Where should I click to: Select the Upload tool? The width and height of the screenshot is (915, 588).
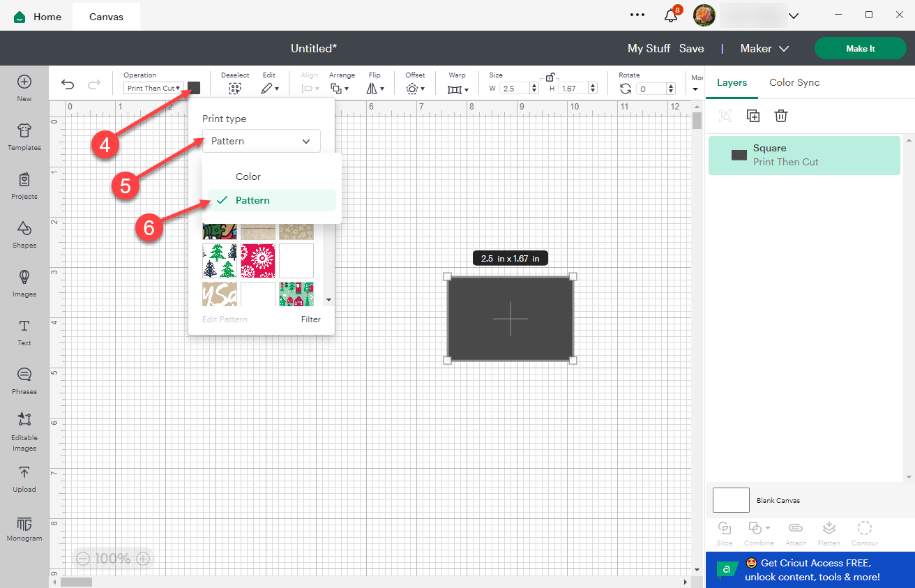(x=24, y=479)
